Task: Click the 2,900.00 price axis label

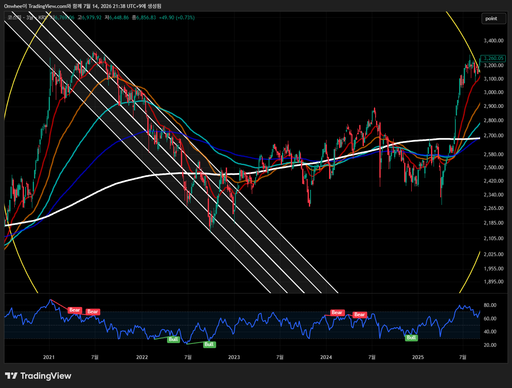Action: click(x=493, y=106)
